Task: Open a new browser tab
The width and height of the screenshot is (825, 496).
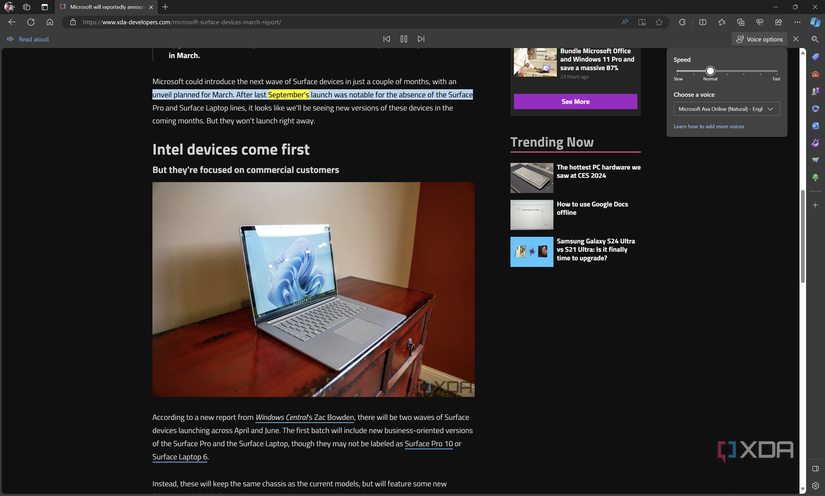Action: tap(165, 7)
